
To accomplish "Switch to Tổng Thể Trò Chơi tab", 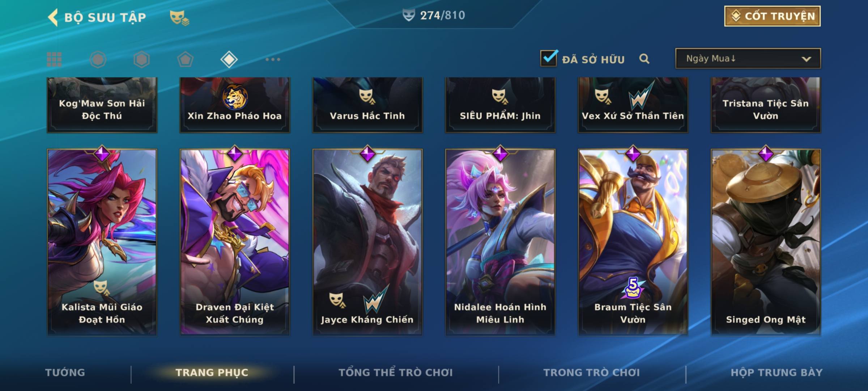I will coord(396,373).
